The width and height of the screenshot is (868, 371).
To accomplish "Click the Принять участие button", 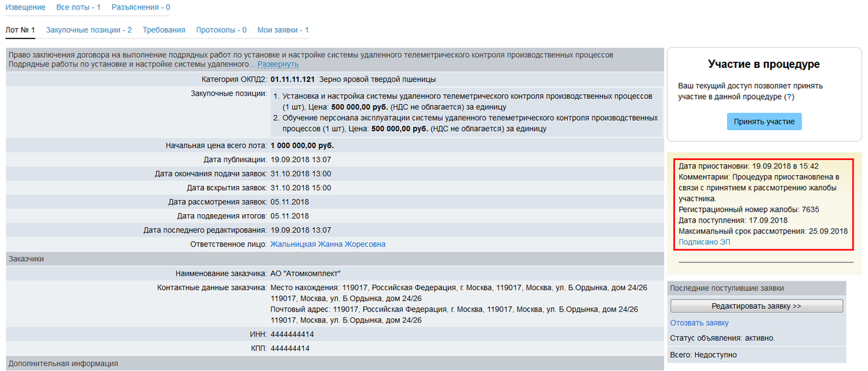I will tap(764, 121).
